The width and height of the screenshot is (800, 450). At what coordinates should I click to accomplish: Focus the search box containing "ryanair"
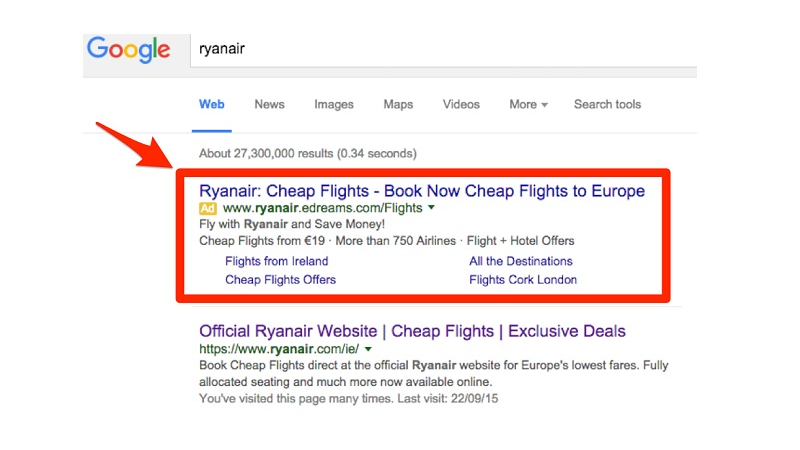[440, 50]
